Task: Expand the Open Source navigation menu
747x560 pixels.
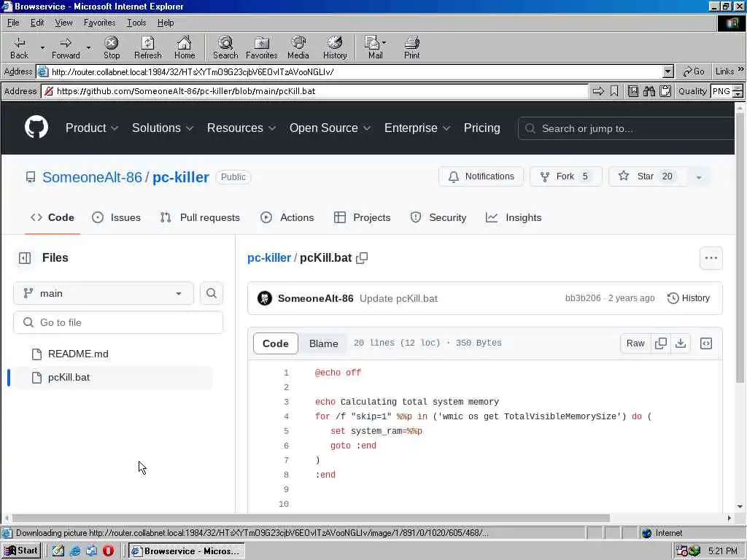Action: 330,128
